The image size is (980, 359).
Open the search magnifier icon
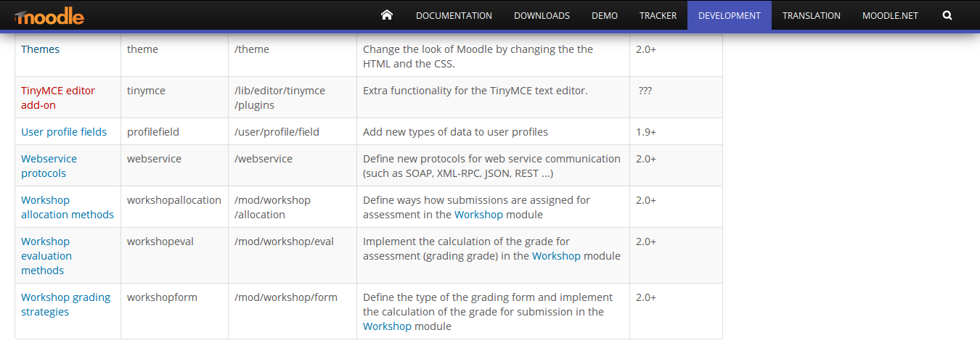(947, 15)
